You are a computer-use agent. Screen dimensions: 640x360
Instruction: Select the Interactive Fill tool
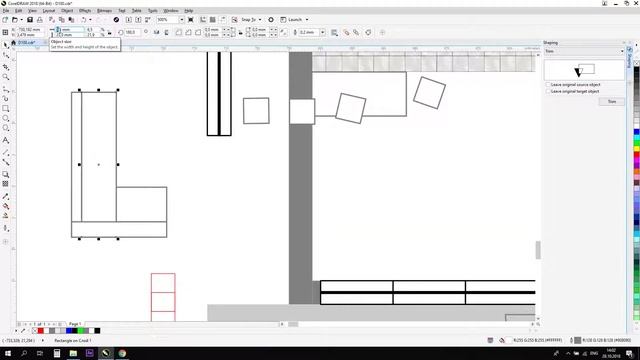point(6,206)
